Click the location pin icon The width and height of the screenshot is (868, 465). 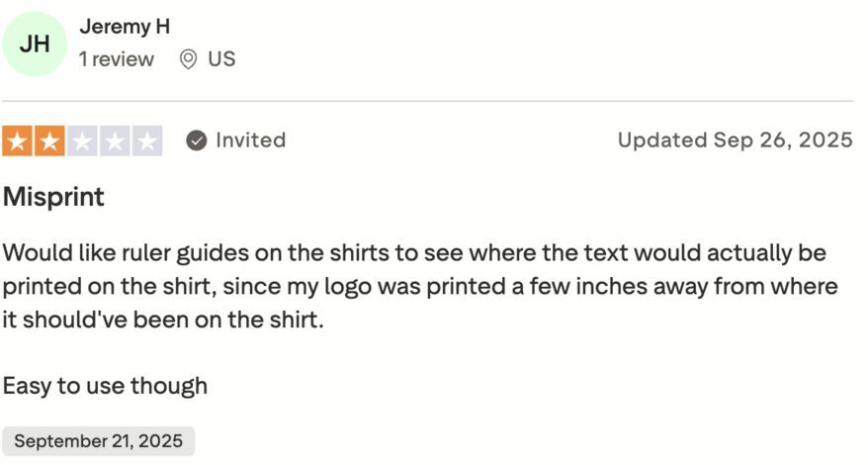[188, 59]
